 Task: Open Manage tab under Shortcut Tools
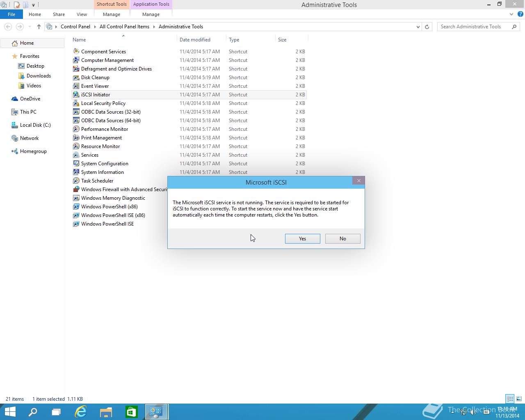point(112,14)
